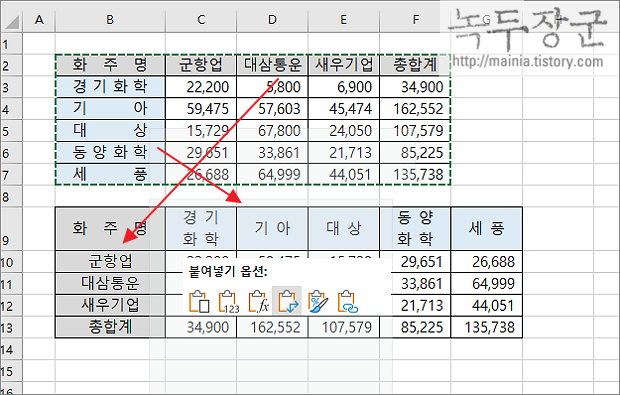The height and width of the screenshot is (395, 620).
Task: Click cell F2 labeled 총합계
Action: (415, 65)
